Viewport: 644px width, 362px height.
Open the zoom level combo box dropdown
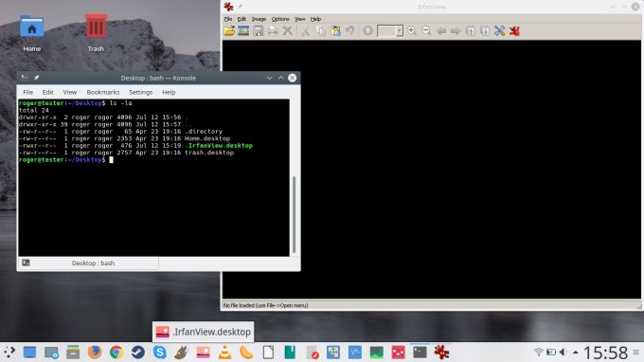400,31
